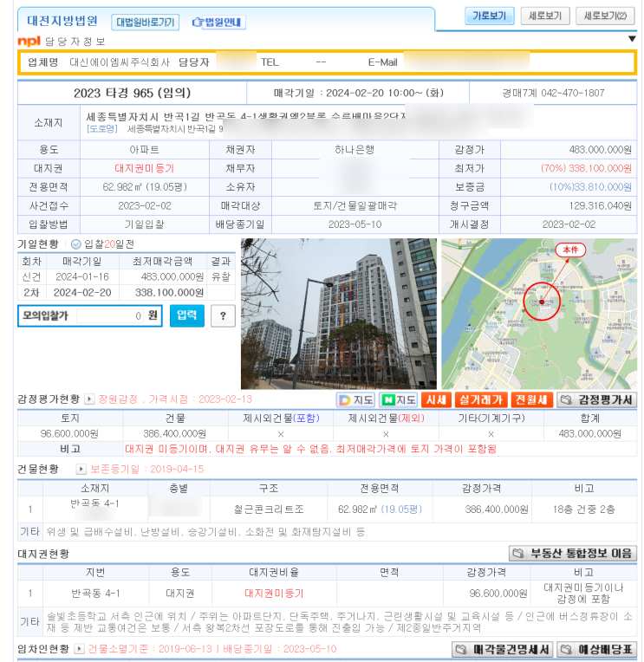Screen dimensions: 644x662
Task: Open 시세 market price button
Action: point(436,399)
